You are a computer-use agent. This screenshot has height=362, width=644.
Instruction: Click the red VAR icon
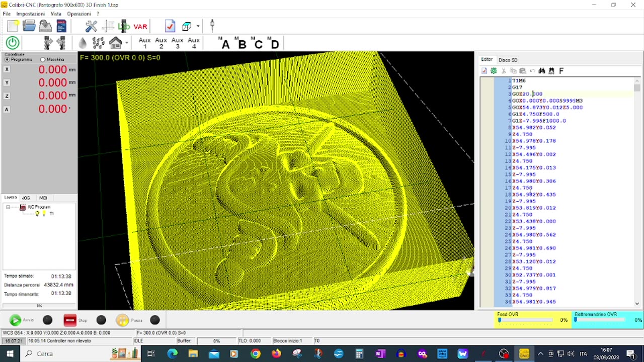coord(140,27)
